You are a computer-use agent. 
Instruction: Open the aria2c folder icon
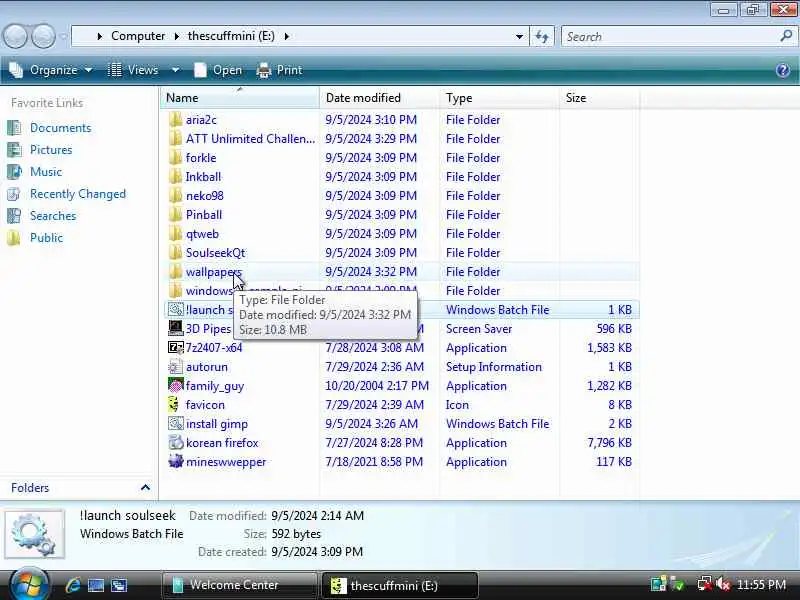176,120
